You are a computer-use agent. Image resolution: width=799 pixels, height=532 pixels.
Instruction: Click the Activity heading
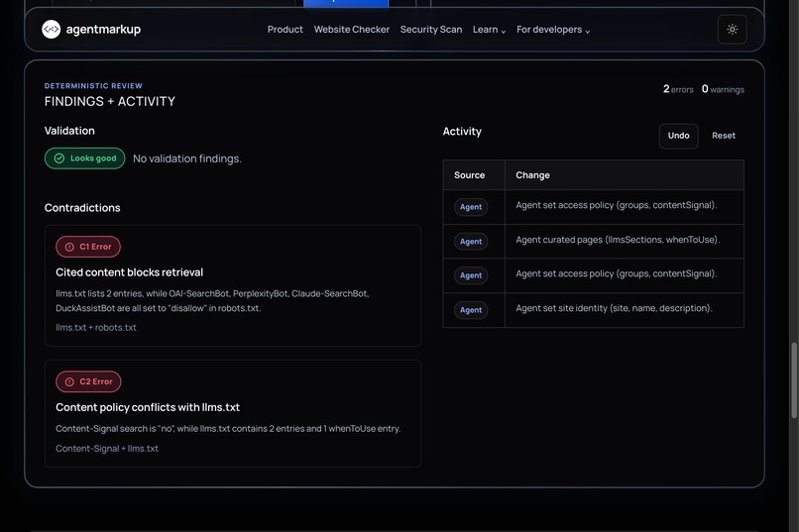click(462, 132)
